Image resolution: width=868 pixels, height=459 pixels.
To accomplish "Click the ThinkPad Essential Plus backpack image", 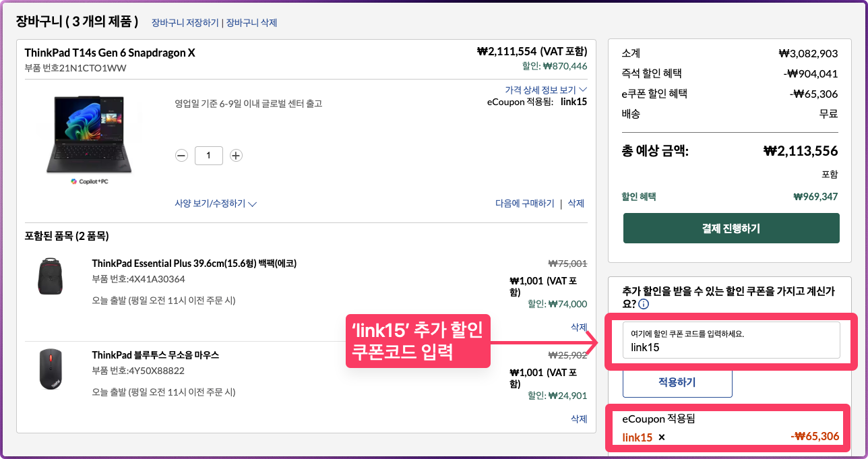I will point(50,276).
